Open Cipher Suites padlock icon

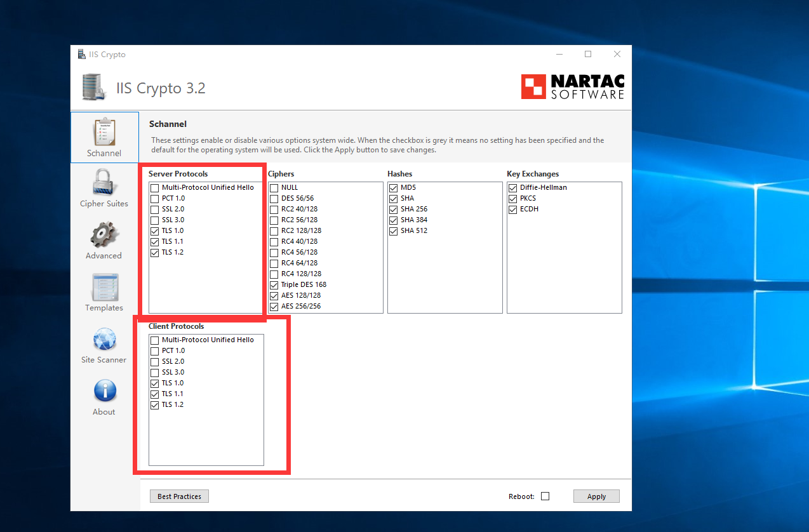coord(104,182)
